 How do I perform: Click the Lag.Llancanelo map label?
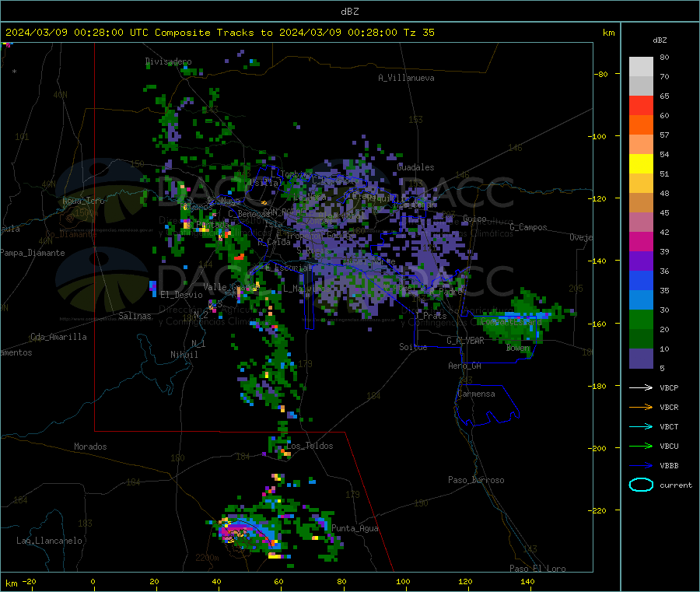pyautogui.click(x=50, y=541)
